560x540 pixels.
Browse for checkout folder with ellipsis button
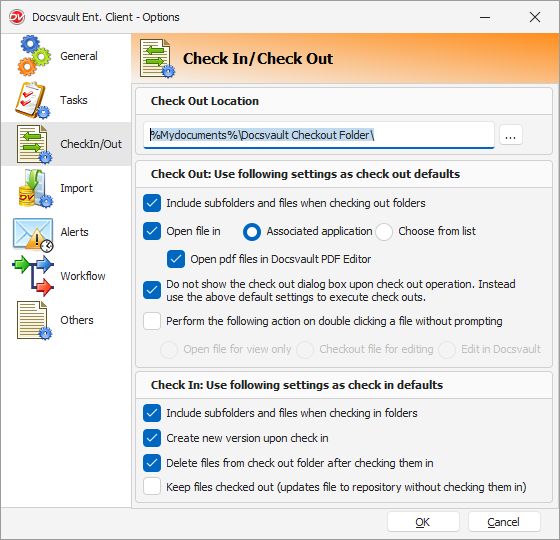(x=510, y=135)
